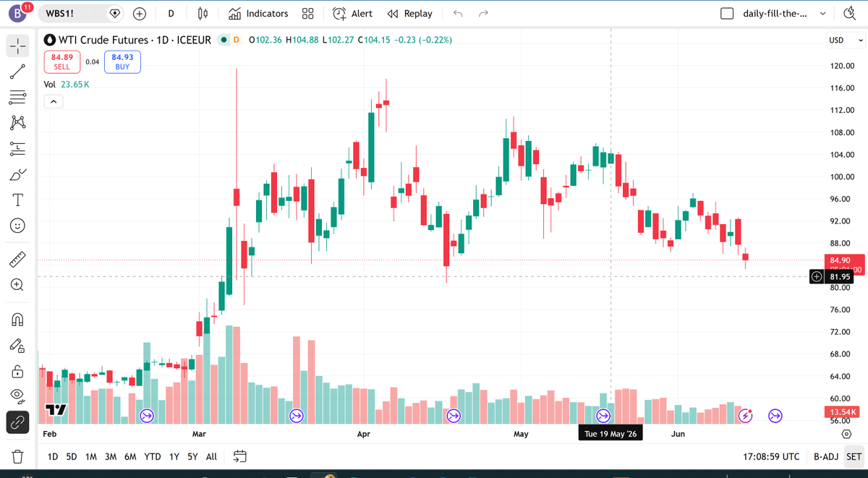Open the USD currency dropdown

846,40
